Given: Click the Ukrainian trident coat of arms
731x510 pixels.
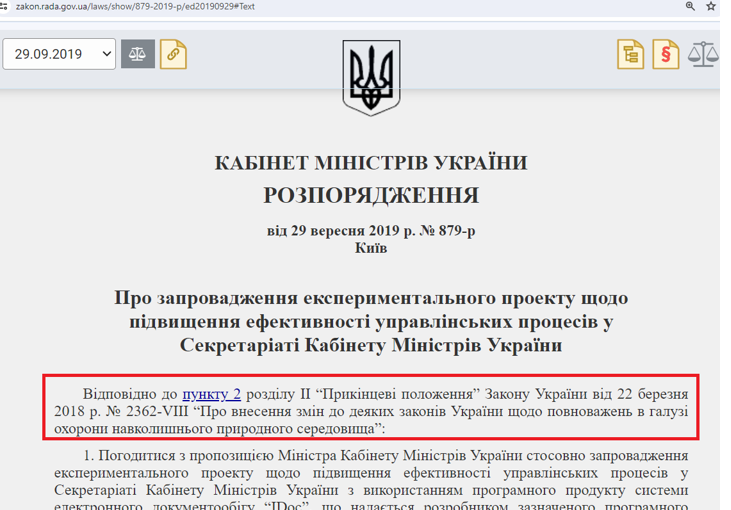Looking at the screenshot, I should coord(371,77).
